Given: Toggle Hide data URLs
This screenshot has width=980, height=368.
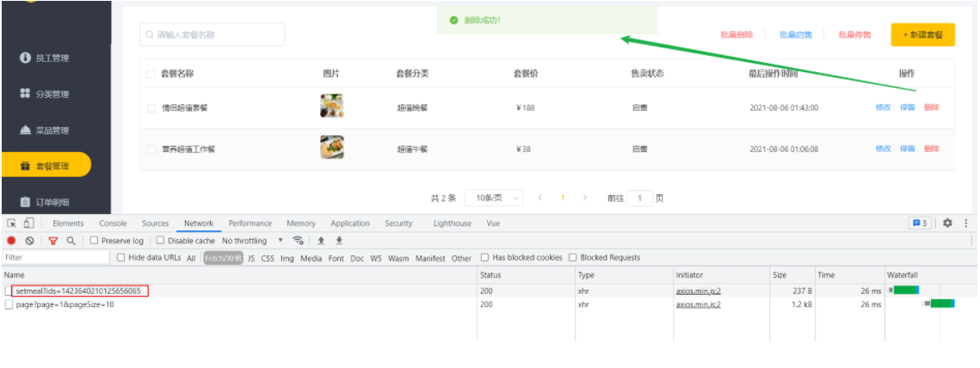Looking at the screenshot, I should (121, 257).
